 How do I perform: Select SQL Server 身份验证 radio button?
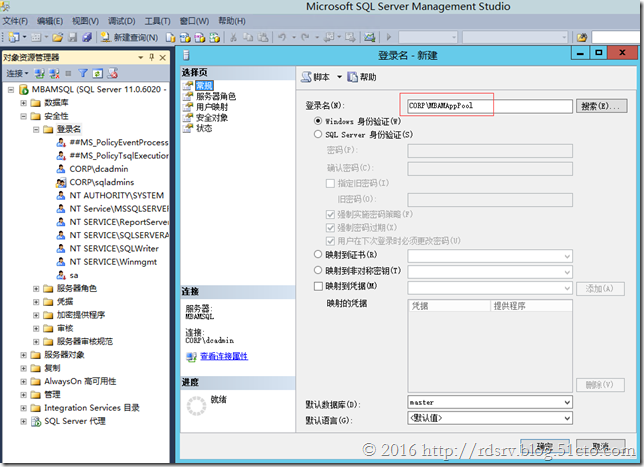(318, 134)
